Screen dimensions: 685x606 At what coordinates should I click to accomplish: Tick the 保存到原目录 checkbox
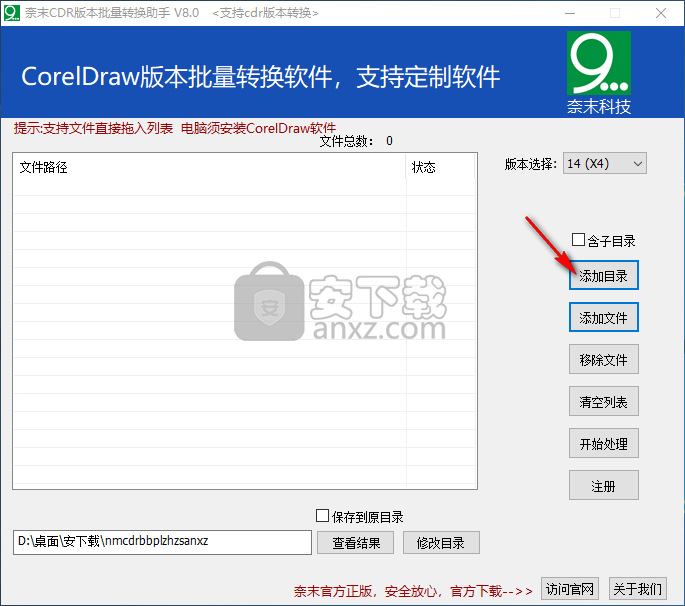click(x=322, y=516)
